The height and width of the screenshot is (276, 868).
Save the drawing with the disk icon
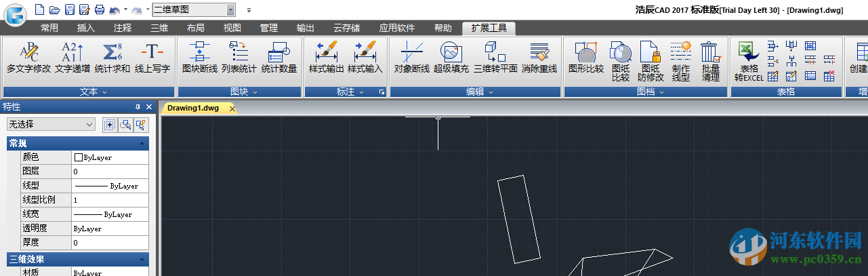pos(69,9)
